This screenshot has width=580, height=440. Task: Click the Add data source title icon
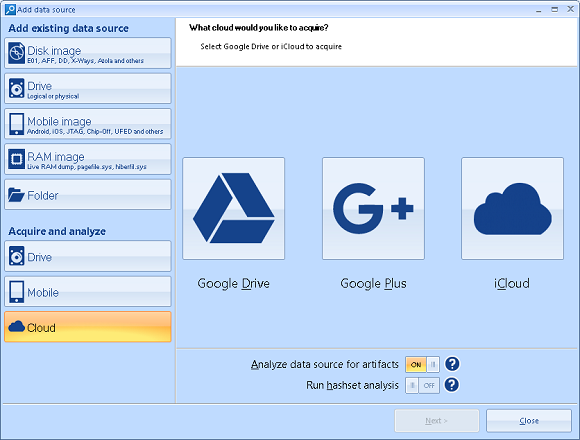10,10
